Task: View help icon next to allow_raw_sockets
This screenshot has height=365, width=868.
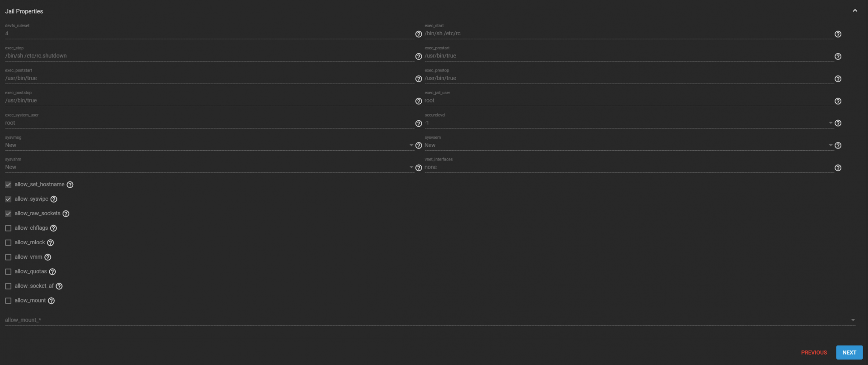Action: [x=66, y=213]
